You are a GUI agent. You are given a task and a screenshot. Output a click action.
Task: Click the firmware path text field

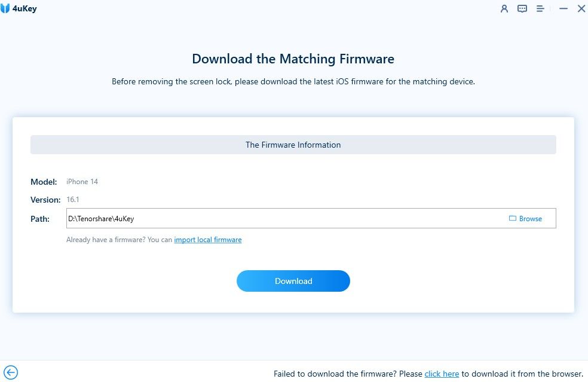pyautogui.click(x=281, y=219)
